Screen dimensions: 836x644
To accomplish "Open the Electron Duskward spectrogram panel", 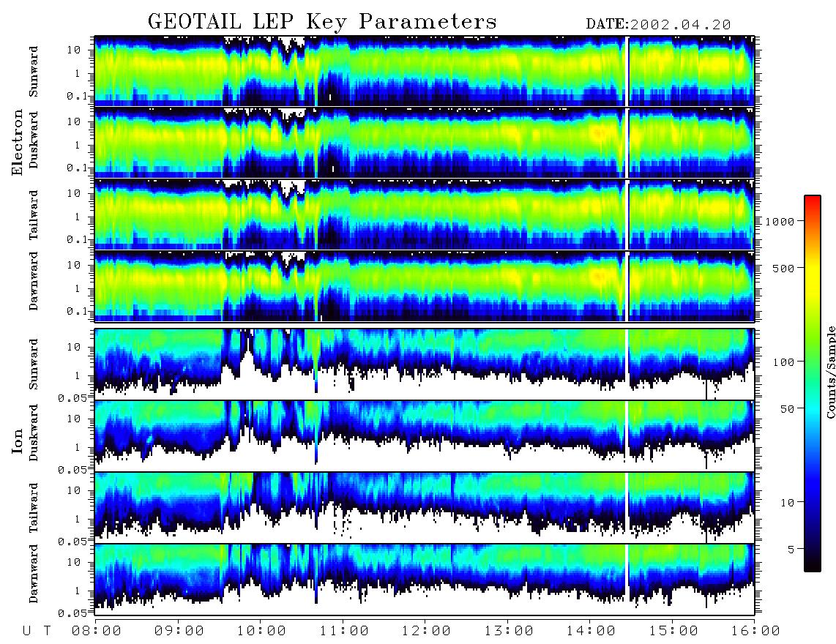I will 425,143.
